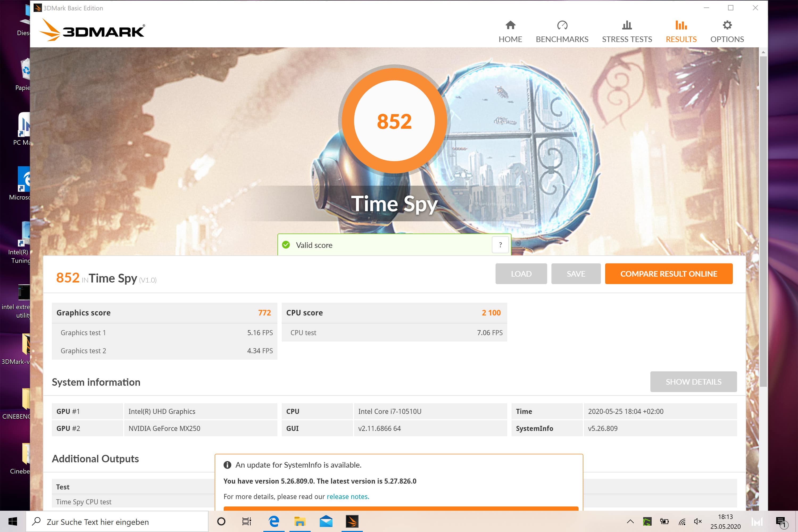Click the valid score help question mark
The image size is (798, 532).
[500, 245]
